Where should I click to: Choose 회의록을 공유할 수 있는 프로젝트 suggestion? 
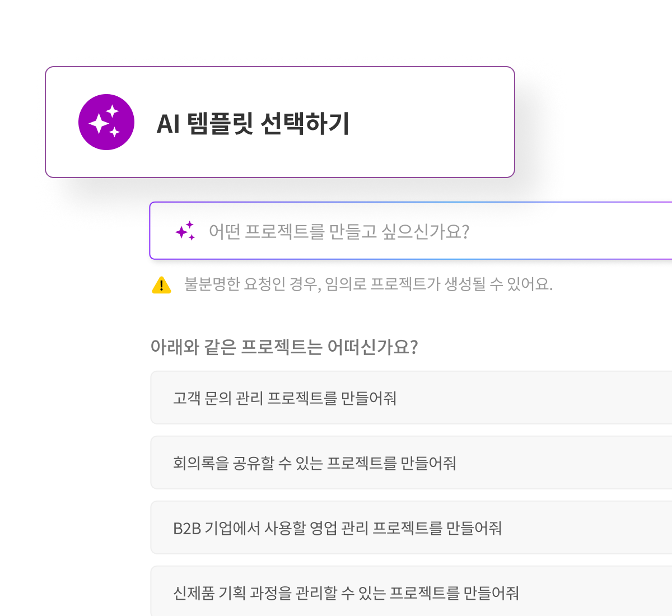(411, 463)
